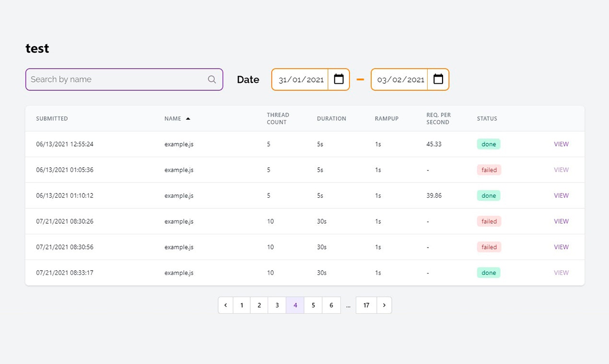
Task: Focus the Search by name field
Action: click(x=124, y=80)
